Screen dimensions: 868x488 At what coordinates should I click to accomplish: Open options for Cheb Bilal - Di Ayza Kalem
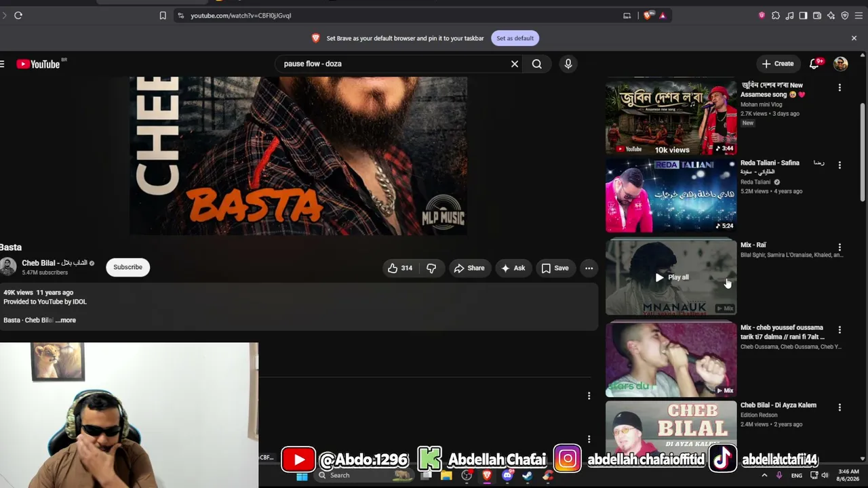pyautogui.click(x=840, y=407)
